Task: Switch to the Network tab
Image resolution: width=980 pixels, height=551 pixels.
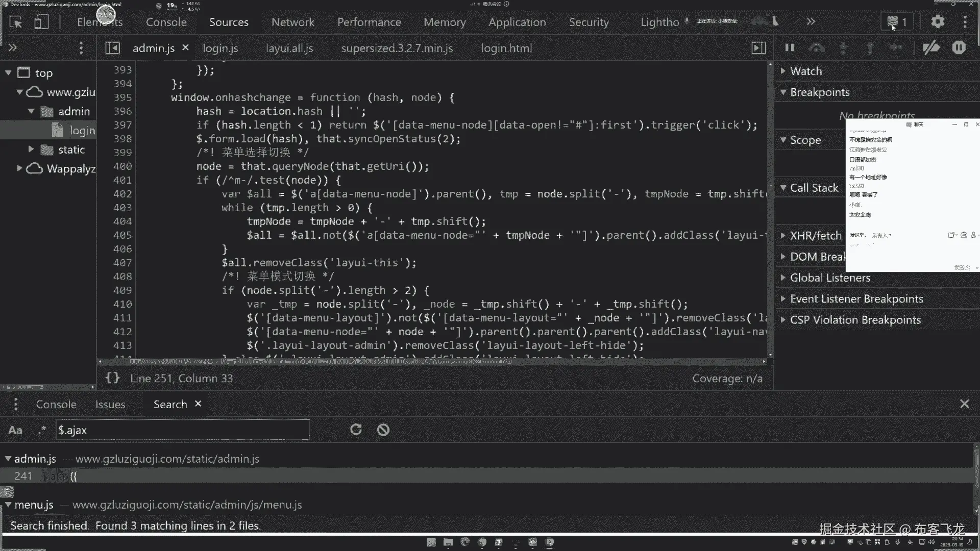Action: click(x=292, y=22)
